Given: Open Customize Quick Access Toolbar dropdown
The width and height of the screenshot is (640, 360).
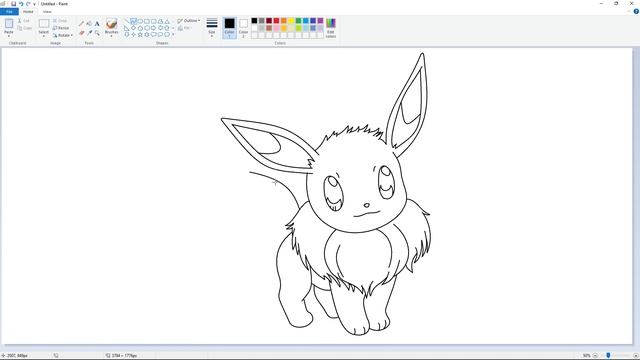Looking at the screenshot, I should [x=34, y=4].
